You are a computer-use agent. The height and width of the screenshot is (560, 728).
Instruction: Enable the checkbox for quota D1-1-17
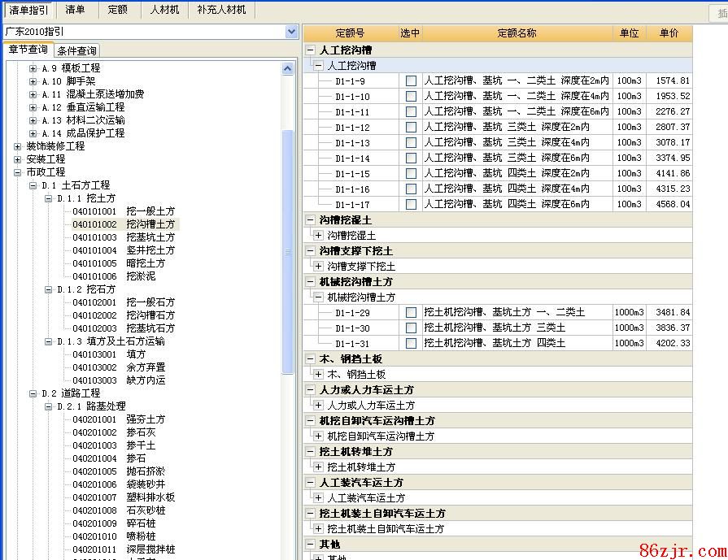point(411,205)
